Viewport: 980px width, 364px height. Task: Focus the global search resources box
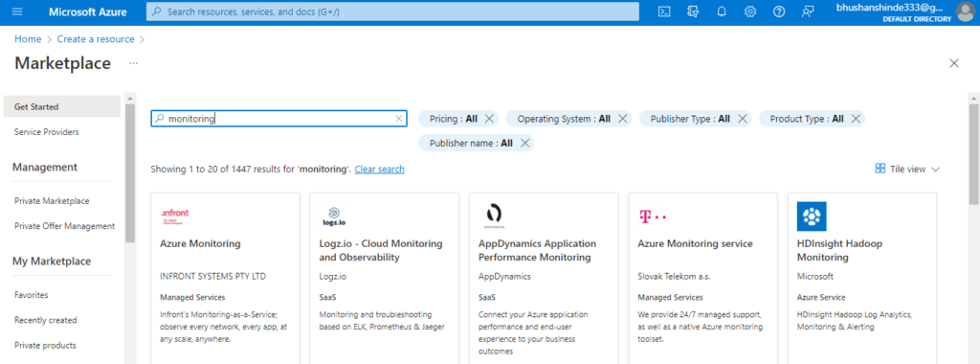[x=392, y=11]
